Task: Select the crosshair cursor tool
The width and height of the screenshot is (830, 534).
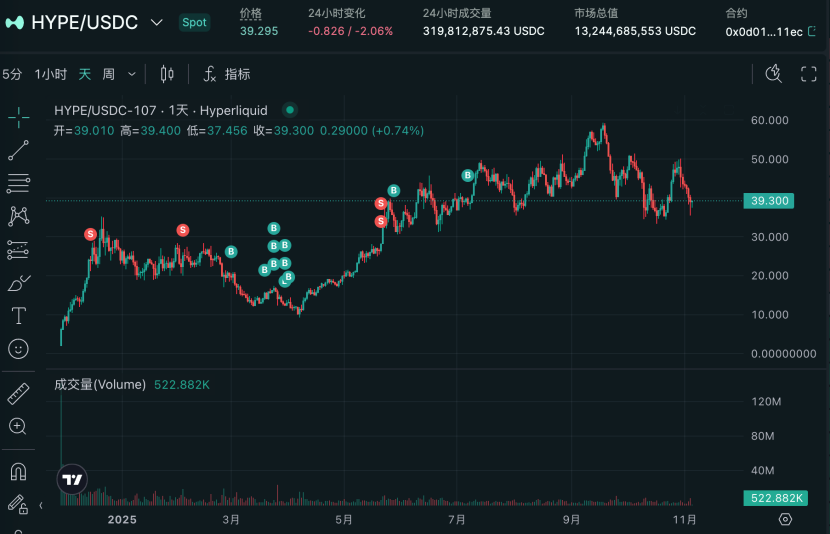Action: tap(19, 117)
